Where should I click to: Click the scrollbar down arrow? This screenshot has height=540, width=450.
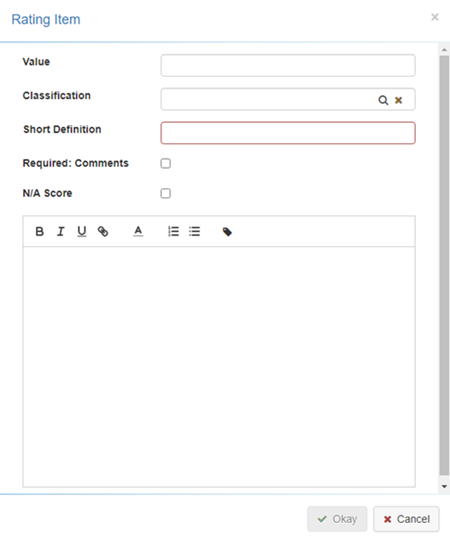[x=444, y=487]
